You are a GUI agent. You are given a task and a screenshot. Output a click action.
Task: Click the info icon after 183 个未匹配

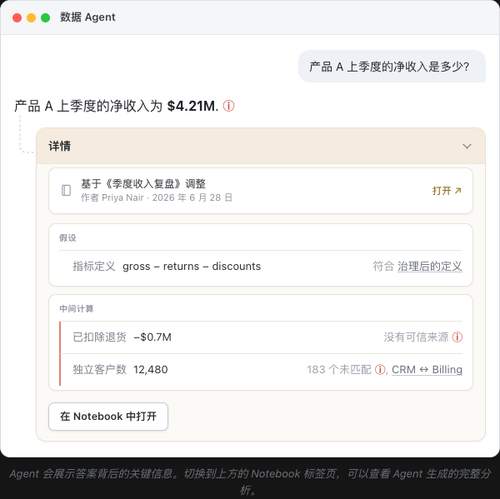[x=380, y=369]
